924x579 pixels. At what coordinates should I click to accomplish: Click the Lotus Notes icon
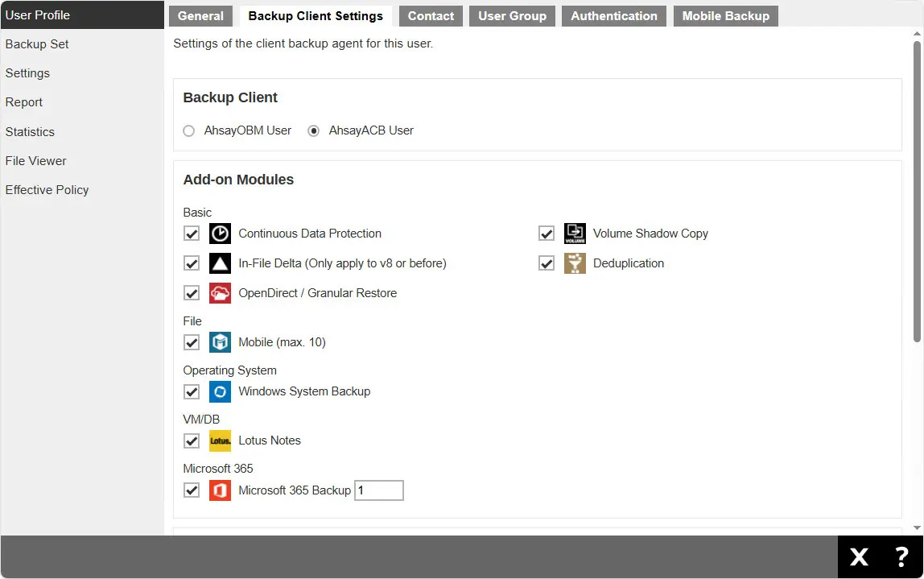coord(220,440)
